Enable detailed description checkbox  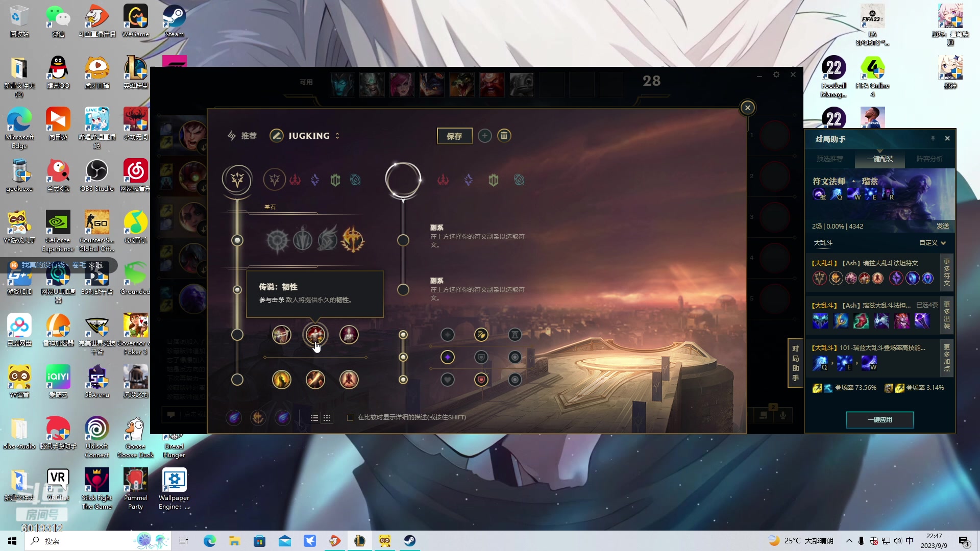[350, 418]
